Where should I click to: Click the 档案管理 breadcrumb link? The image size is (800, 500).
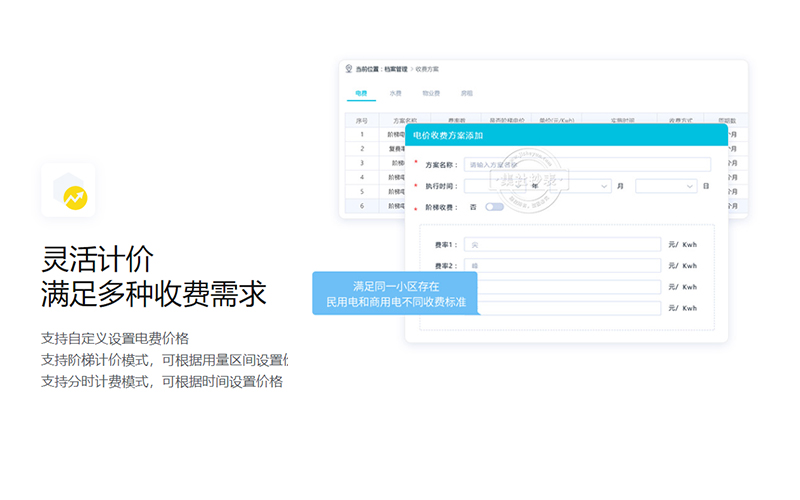[396, 69]
